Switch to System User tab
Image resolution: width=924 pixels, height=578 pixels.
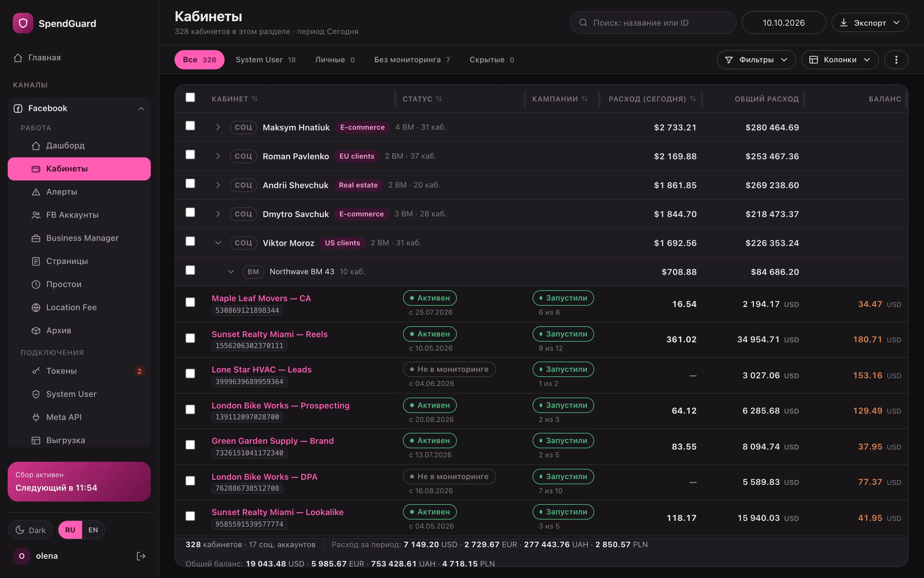[266, 60]
